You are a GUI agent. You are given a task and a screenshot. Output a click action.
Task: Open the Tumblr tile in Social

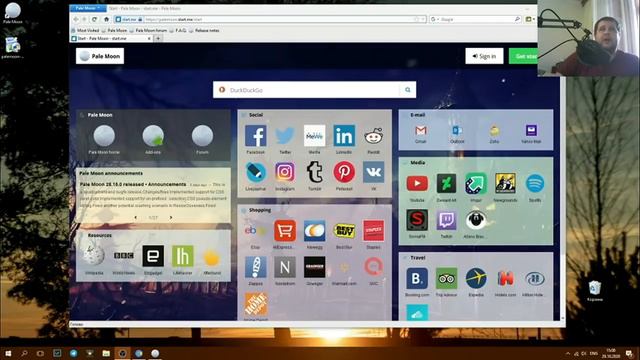[314, 172]
